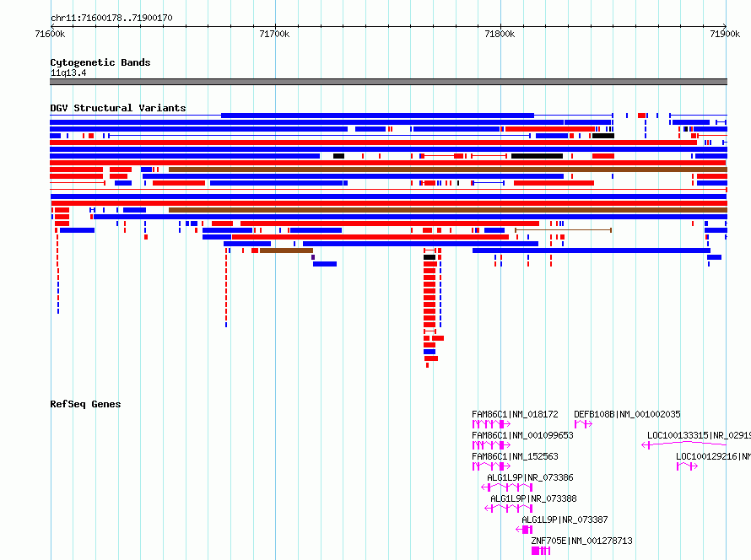Click the DGV Structural Variants track title

coord(118,108)
